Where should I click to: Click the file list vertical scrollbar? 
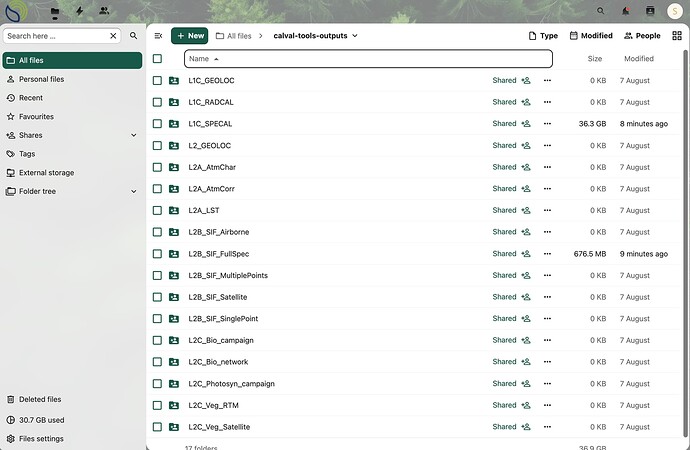(x=685, y=242)
